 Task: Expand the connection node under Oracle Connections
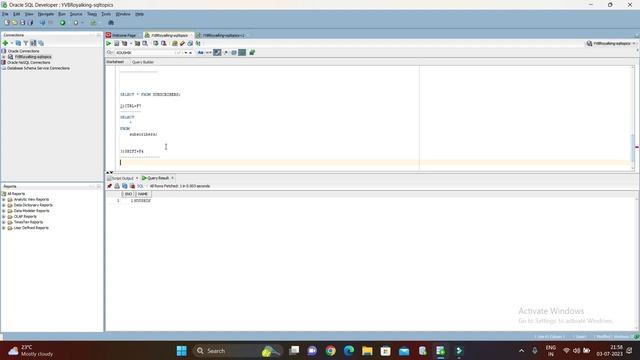(x=4, y=57)
